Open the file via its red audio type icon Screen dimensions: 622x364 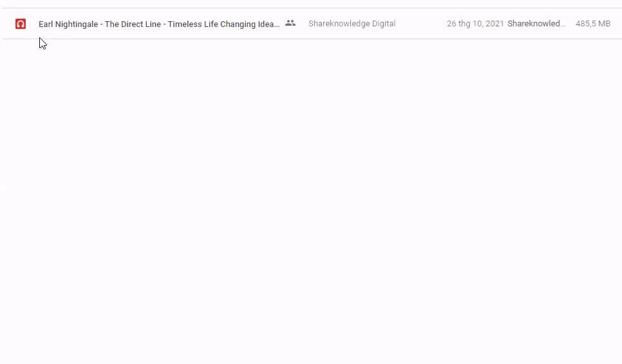[21, 24]
